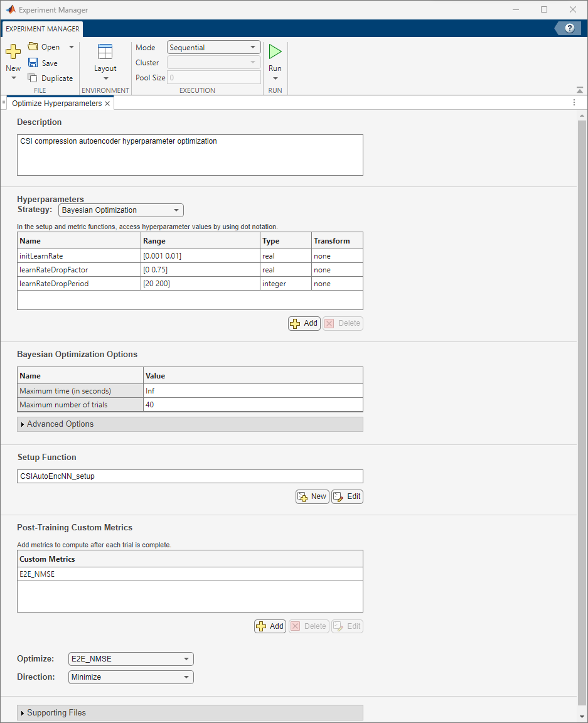588x723 pixels.
Task: Open the tab overflow three-dot menu
Action: 575,102
